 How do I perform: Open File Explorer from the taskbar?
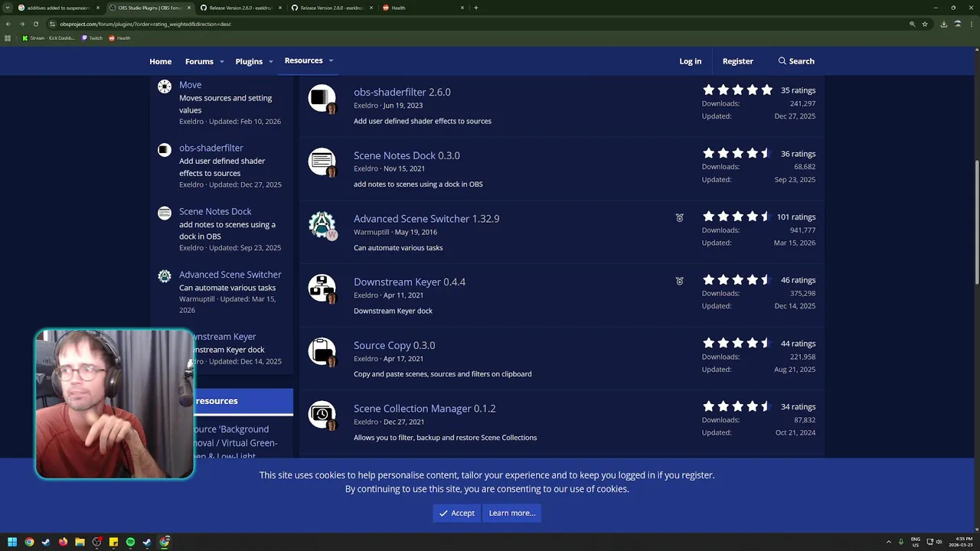[x=80, y=542]
